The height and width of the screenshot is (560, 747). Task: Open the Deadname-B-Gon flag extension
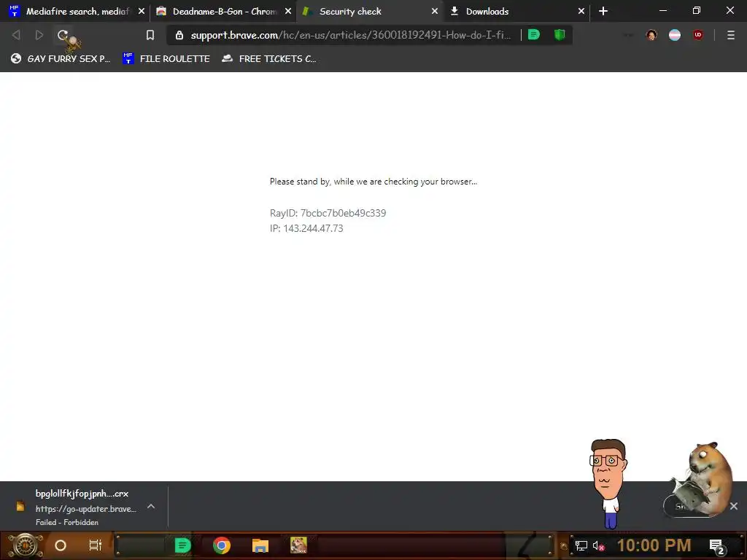coord(675,35)
